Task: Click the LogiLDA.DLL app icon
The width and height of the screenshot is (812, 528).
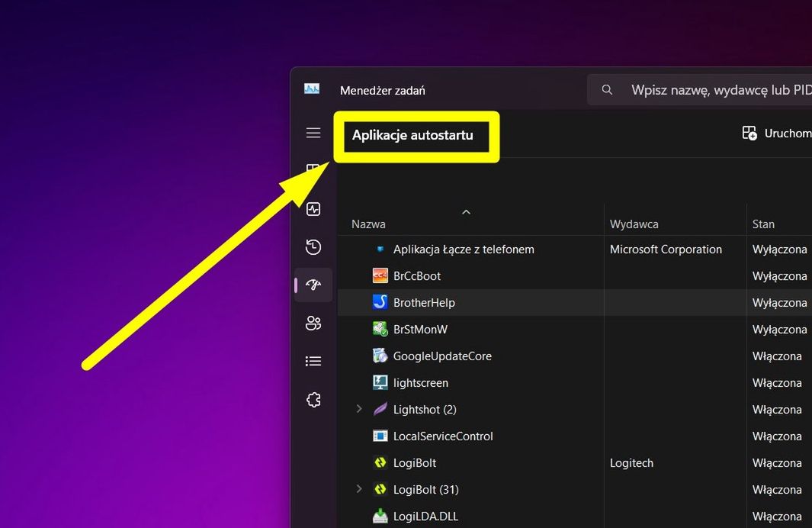Action: 380,516
